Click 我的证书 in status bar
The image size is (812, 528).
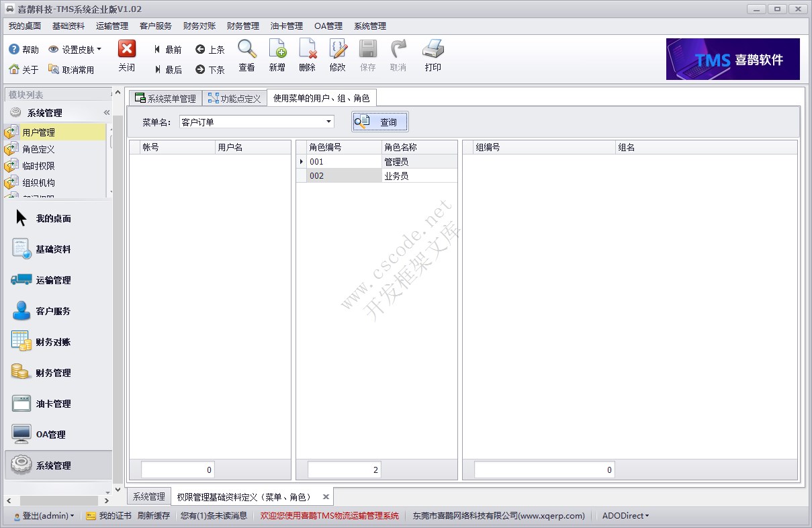point(109,516)
